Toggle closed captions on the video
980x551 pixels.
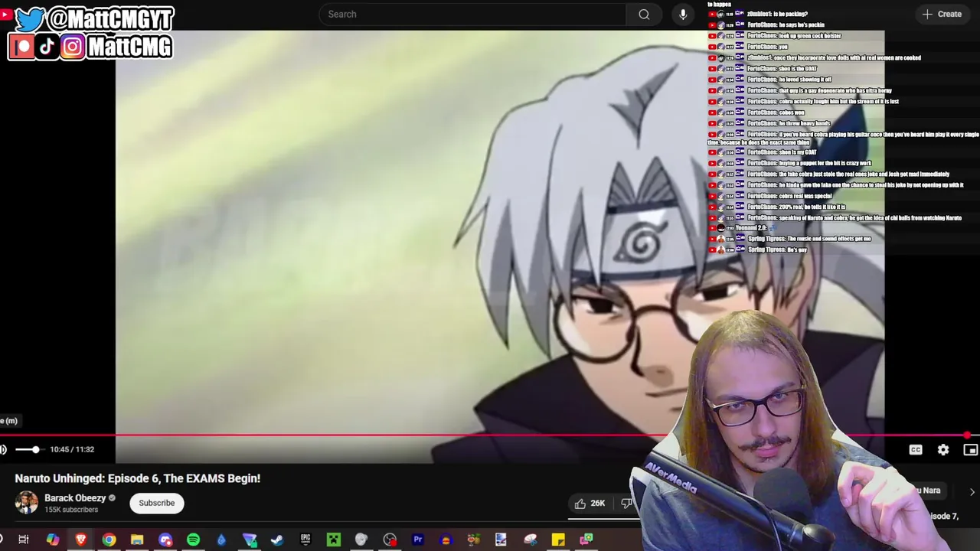point(916,449)
